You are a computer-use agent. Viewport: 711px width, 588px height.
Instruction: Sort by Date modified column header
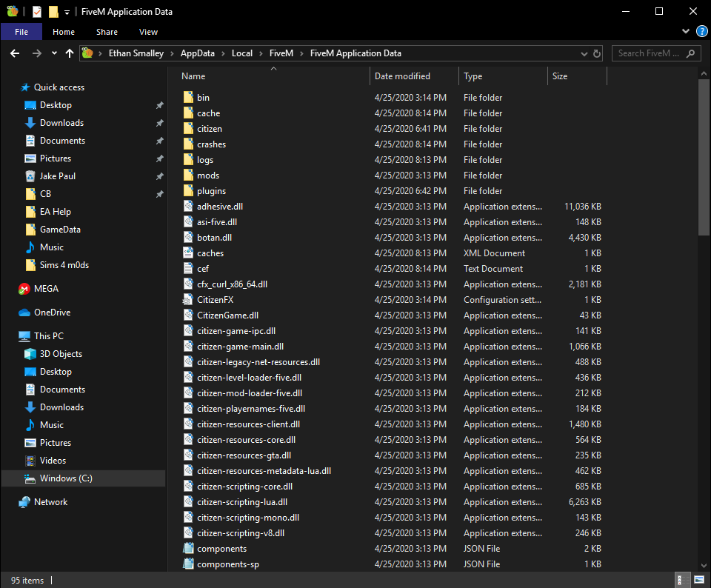pyautogui.click(x=415, y=76)
